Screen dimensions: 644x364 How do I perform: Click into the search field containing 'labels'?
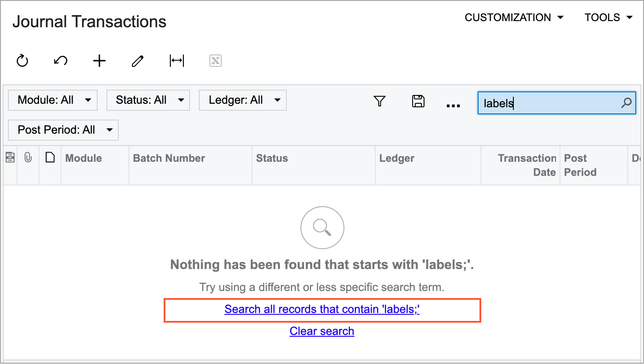tap(550, 103)
